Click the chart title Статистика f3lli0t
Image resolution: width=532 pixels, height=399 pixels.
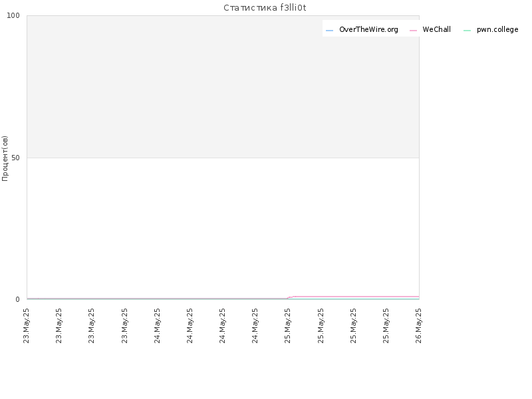(x=265, y=8)
